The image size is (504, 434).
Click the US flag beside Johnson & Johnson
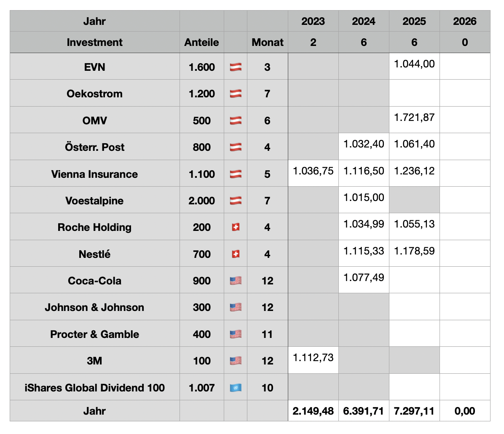[x=236, y=308]
